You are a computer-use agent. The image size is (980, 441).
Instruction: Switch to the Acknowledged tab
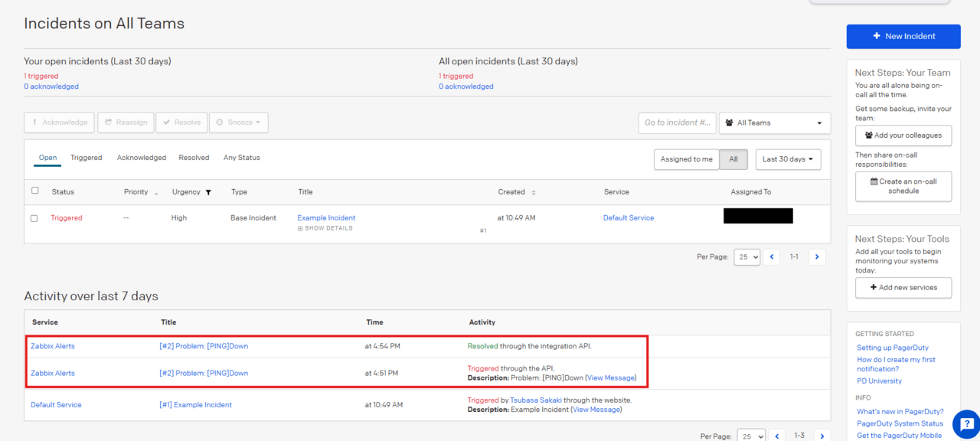click(x=141, y=158)
